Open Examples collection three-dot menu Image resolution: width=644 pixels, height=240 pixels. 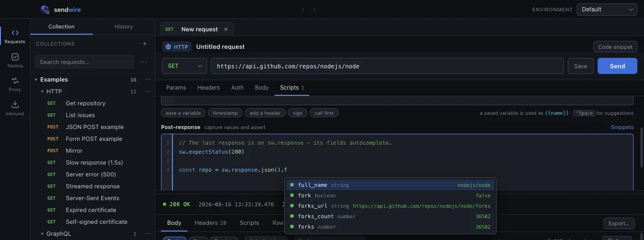(148, 80)
